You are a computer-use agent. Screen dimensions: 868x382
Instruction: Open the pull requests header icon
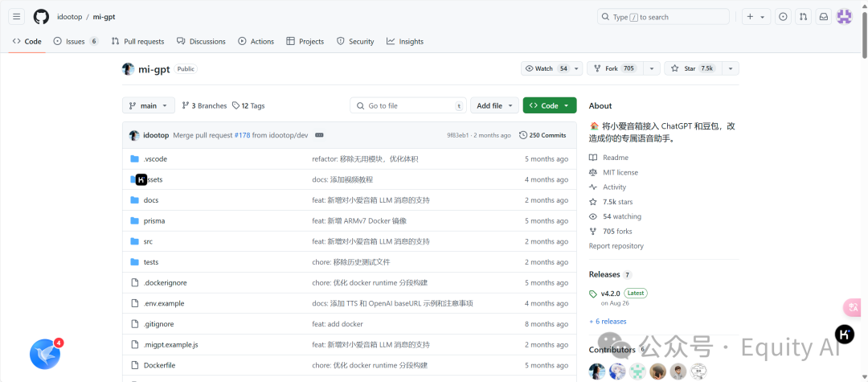point(804,17)
